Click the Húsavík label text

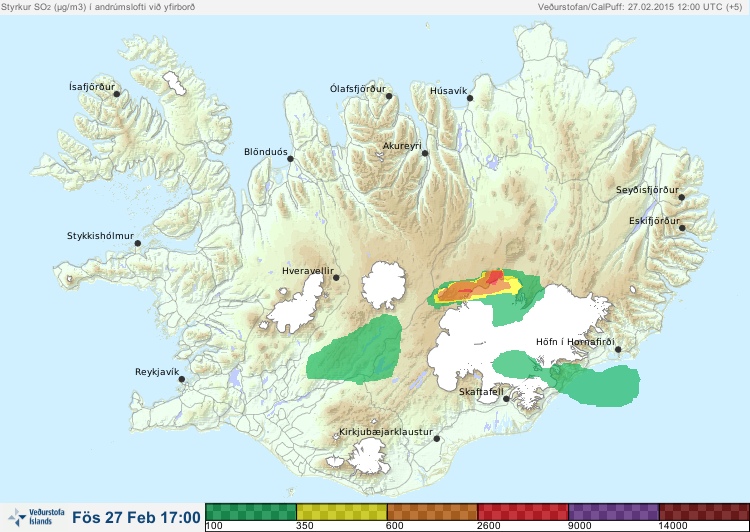[448, 91]
